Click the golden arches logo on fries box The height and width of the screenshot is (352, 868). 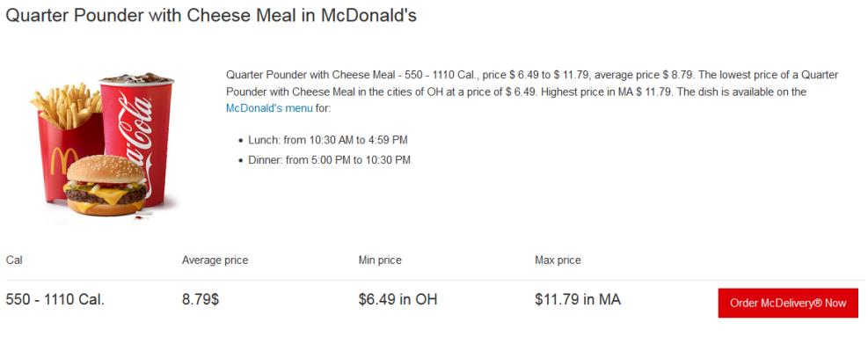point(62,161)
